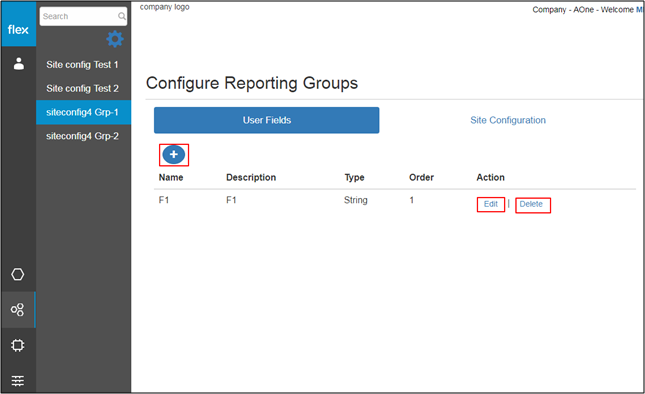This screenshot has height=394, width=645.
Task: Click the blue gear settings icon
Action: 115,39
